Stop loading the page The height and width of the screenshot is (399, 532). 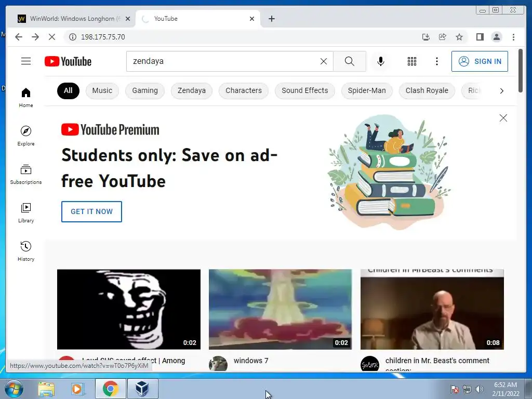pyautogui.click(x=52, y=37)
